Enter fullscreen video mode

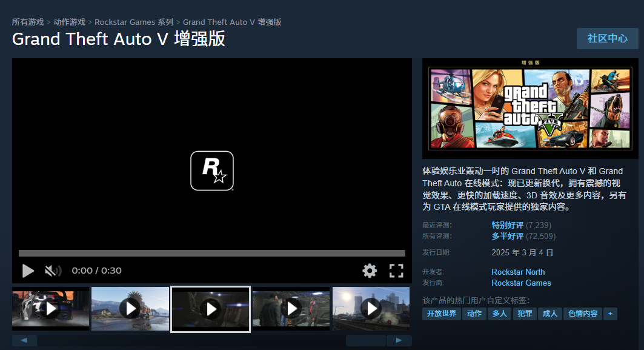click(x=397, y=271)
